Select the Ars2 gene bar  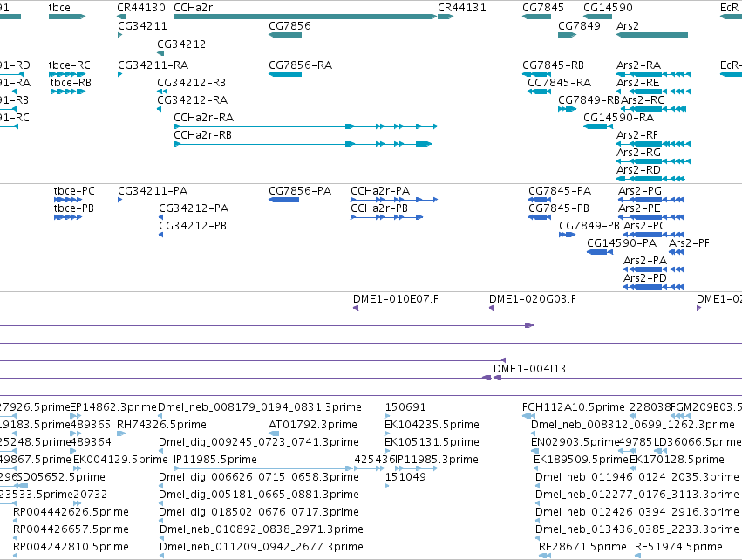click(651, 35)
